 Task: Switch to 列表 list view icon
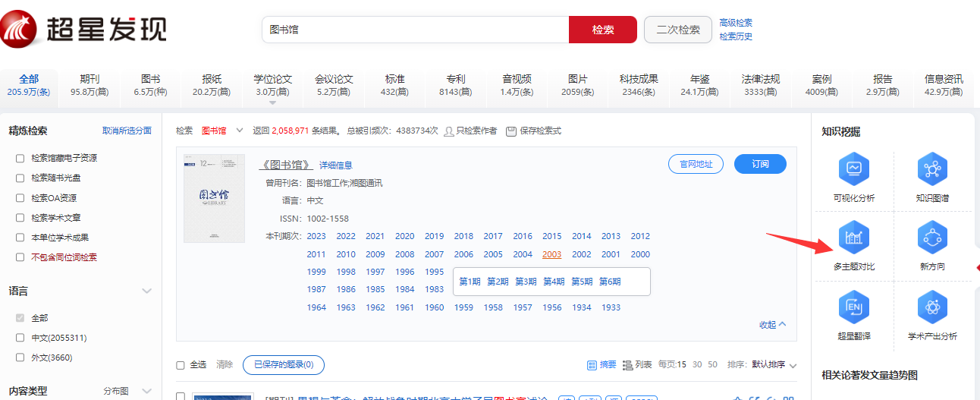click(627, 365)
